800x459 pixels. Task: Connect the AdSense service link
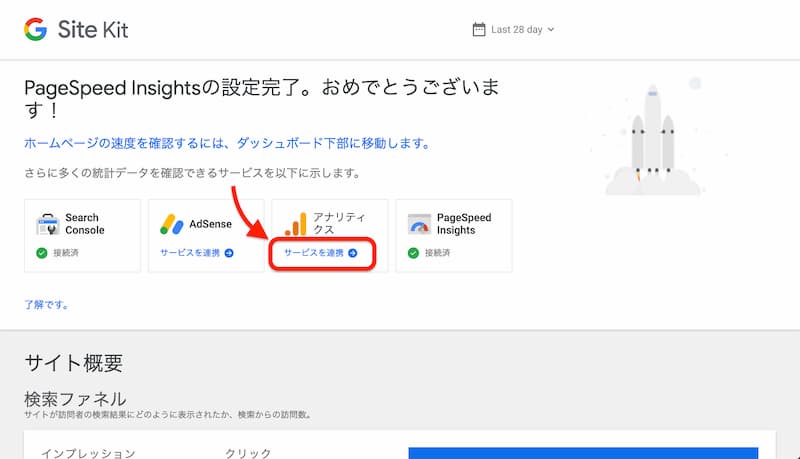197,253
